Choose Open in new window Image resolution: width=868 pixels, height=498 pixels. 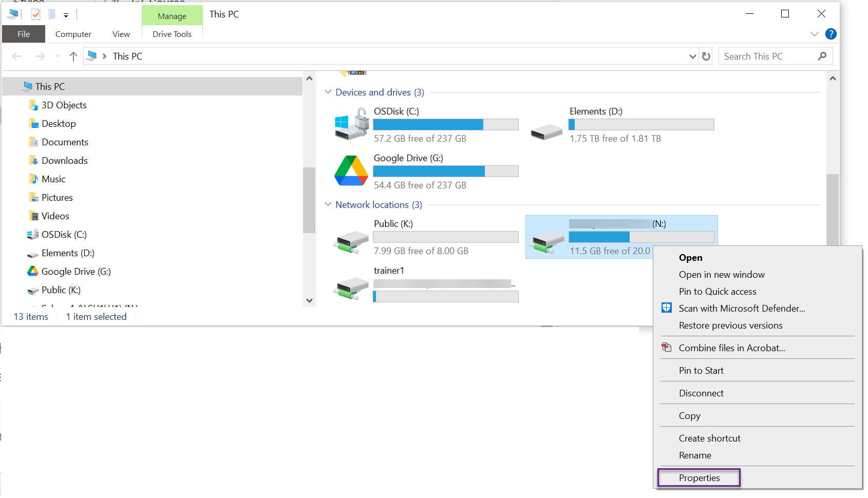[758, 275]
